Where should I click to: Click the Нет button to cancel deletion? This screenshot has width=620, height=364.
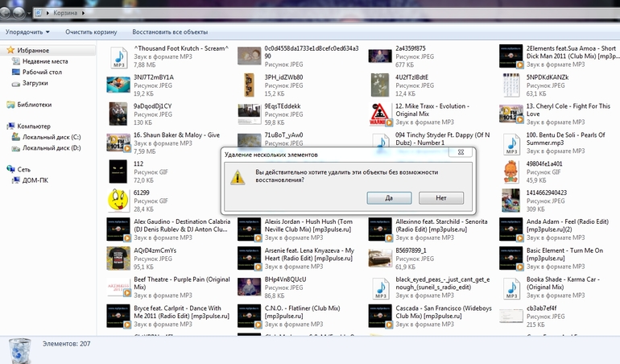440,197
